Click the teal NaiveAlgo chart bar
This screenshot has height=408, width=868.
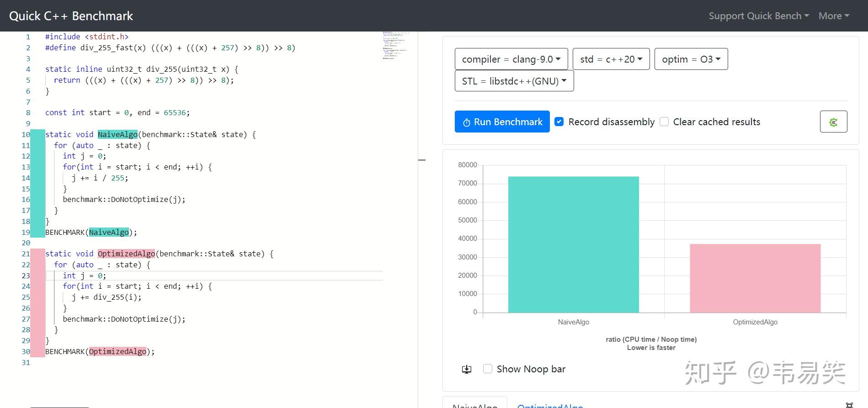pos(573,244)
